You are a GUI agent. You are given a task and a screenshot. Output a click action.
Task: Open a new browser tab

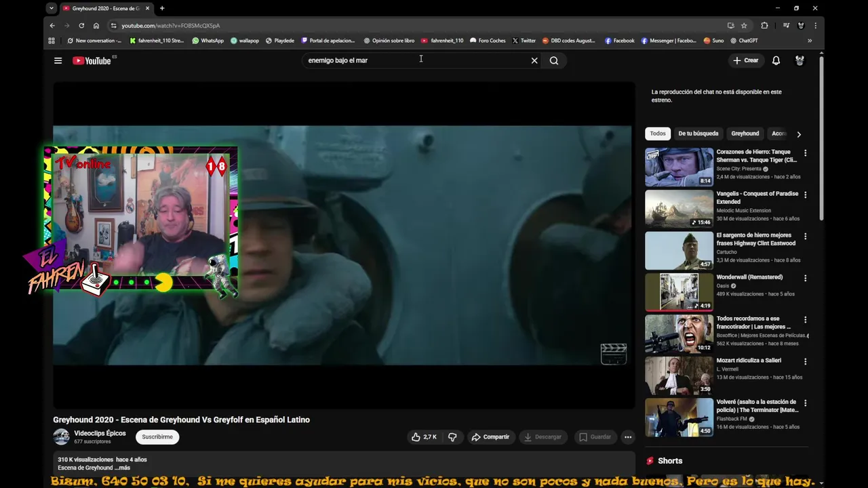pyautogui.click(x=162, y=8)
